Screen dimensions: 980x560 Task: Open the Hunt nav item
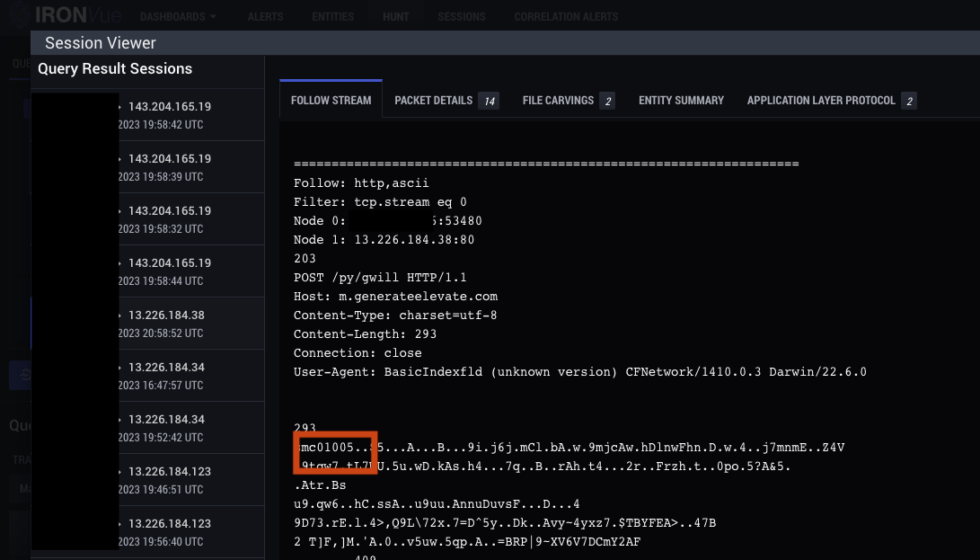tap(395, 17)
